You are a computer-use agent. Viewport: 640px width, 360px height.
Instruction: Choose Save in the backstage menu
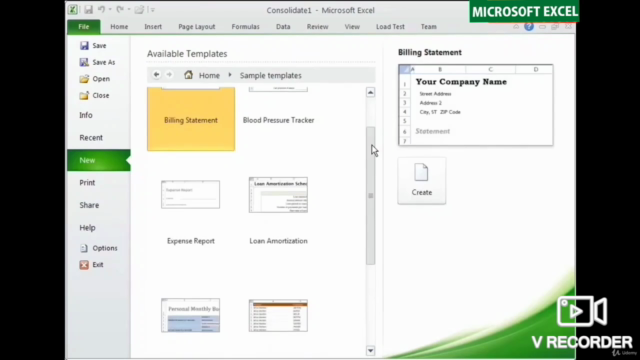[x=93, y=46]
